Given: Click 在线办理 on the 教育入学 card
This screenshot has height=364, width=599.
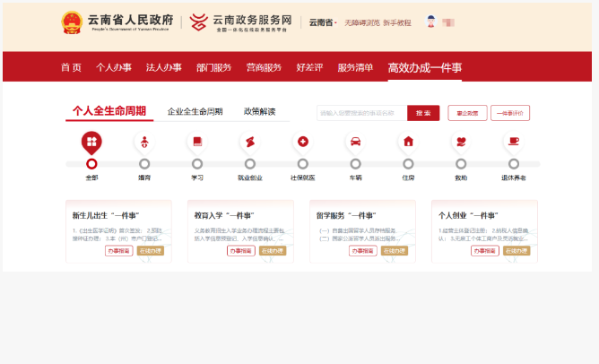Looking at the screenshot, I should tap(273, 251).
